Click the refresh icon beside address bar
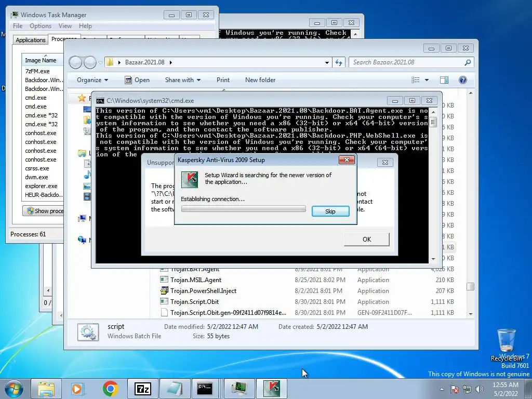The height and width of the screenshot is (399, 532). 339,62
